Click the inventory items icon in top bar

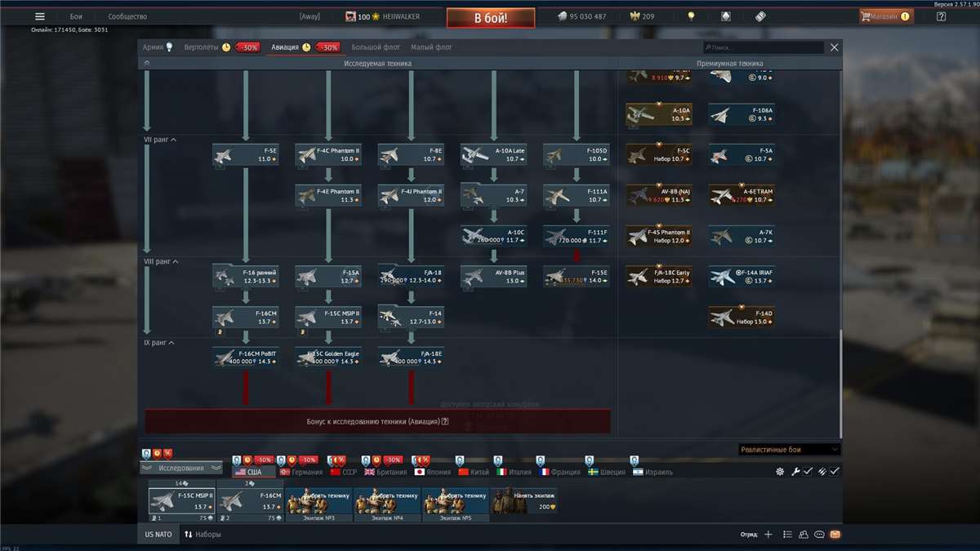pos(760,16)
